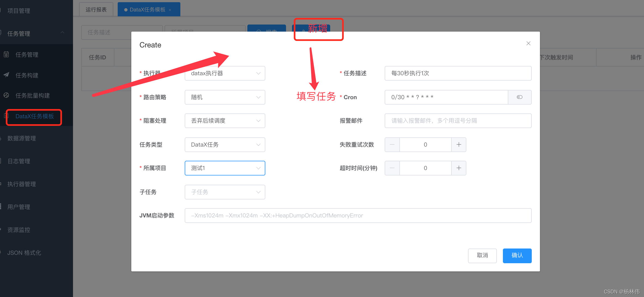Click 取消 to dismiss the dialog
The width and height of the screenshot is (644, 297).
[x=482, y=256]
